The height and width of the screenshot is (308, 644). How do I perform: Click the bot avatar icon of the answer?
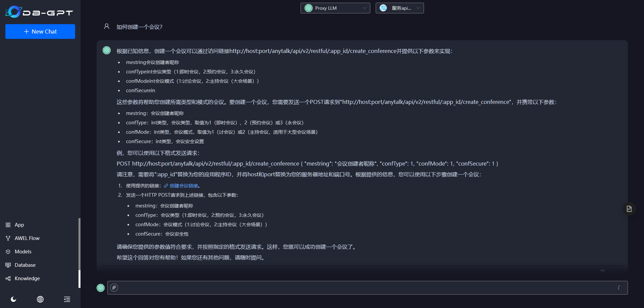click(x=107, y=50)
